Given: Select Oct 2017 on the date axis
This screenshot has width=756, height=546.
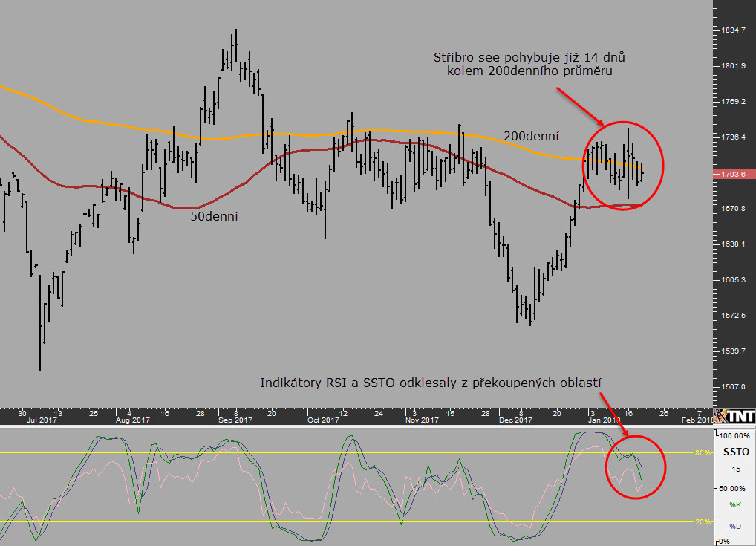Looking at the screenshot, I should click(324, 420).
